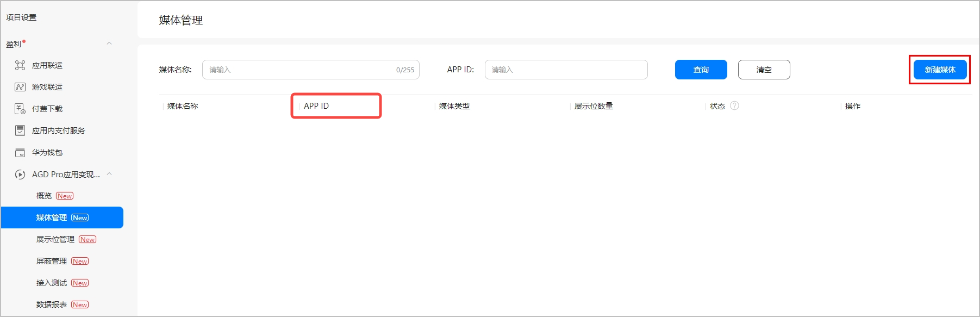Click the AGD Pro play icon
Screen dimensions: 980x317
click(x=20, y=175)
